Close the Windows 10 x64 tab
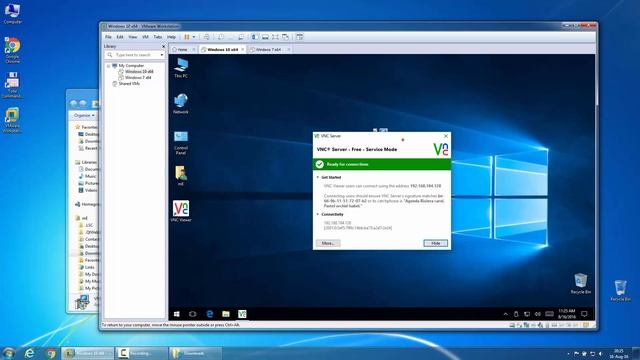Image resolution: width=640 pixels, height=360 pixels. tap(243, 49)
